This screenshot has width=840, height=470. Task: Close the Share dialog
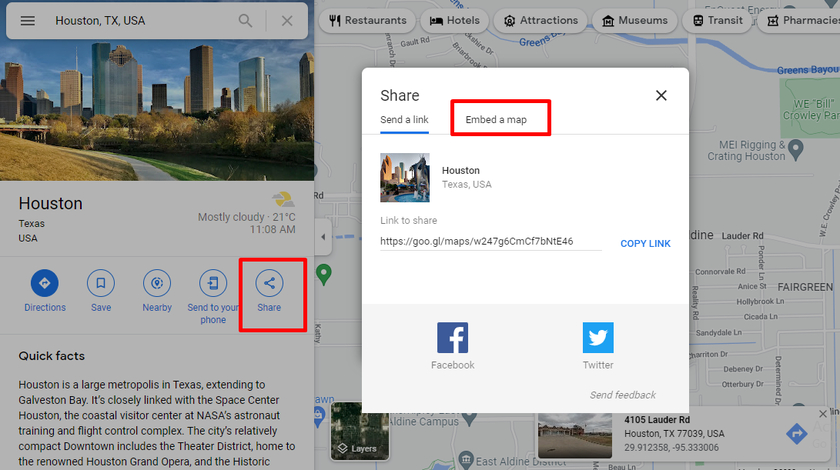tap(661, 95)
